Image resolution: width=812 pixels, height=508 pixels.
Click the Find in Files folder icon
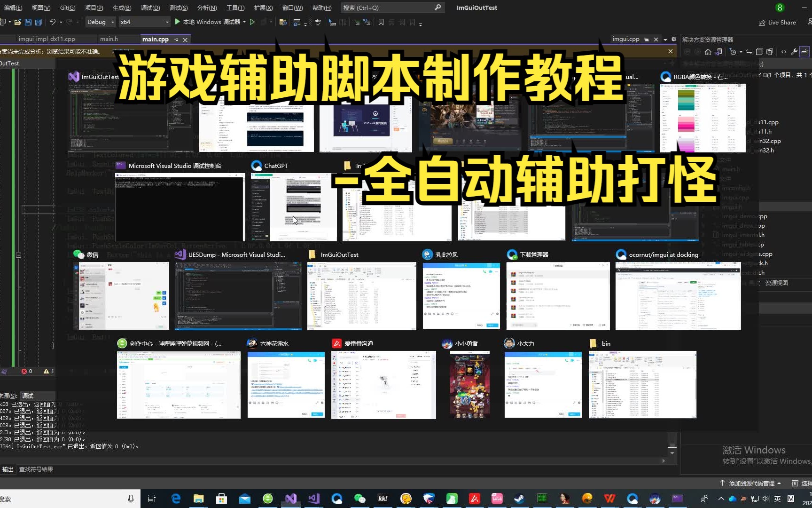pyautogui.click(x=283, y=22)
